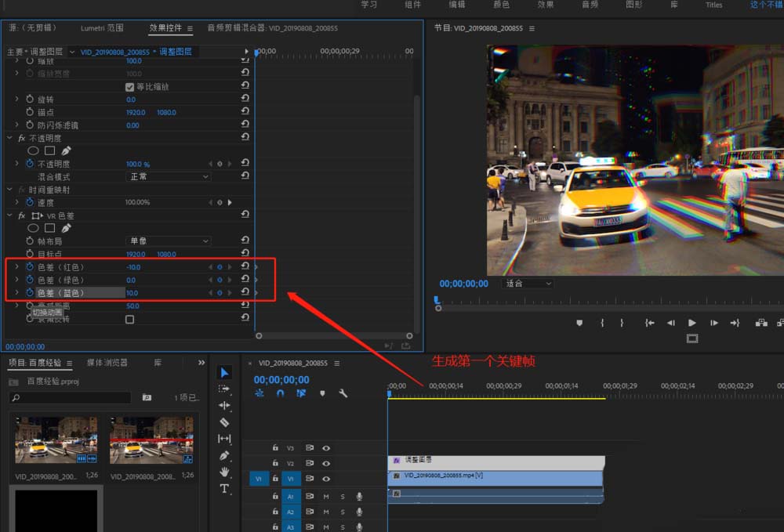Open the 帧布局 dropdown showing 单像
Image resolution: width=784 pixels, height=532 pixels.
169,241
